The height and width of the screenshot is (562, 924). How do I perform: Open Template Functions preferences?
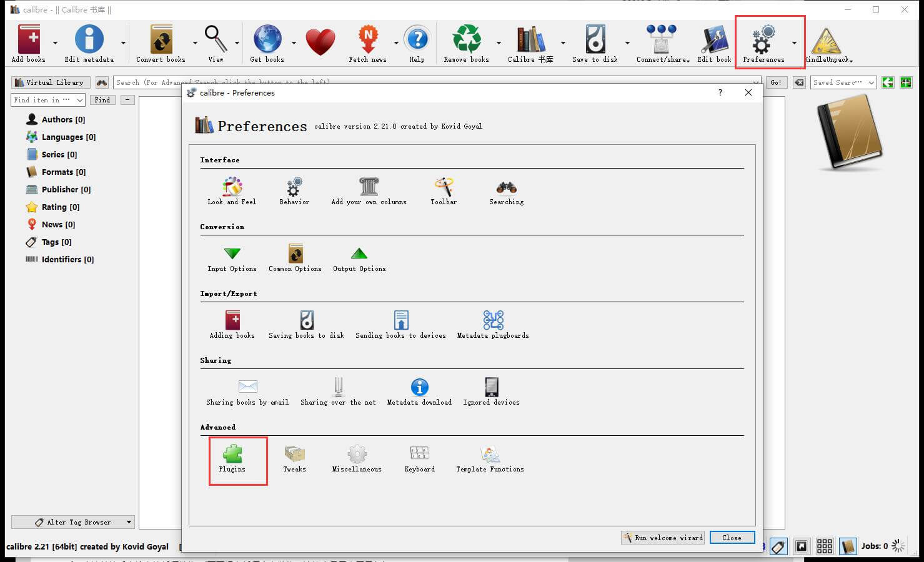(x=490, y=458)
